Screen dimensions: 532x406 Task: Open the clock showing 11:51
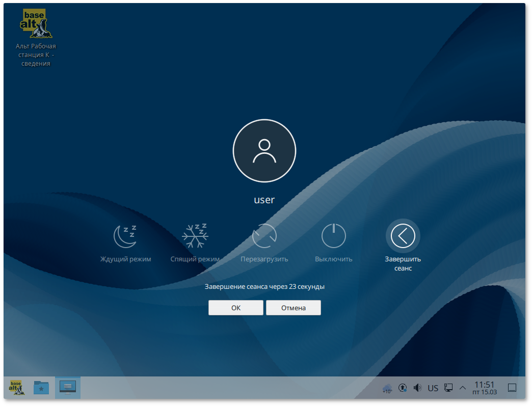[484, 388]
